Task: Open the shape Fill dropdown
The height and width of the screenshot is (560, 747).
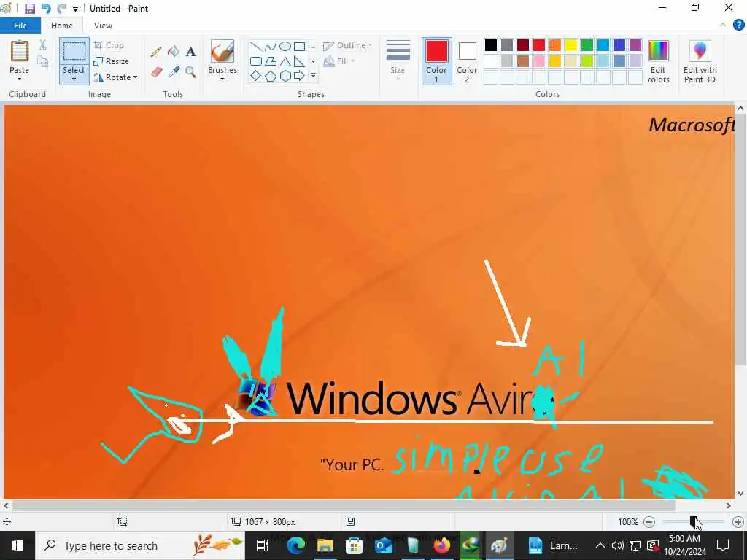Action: (339, 61)
